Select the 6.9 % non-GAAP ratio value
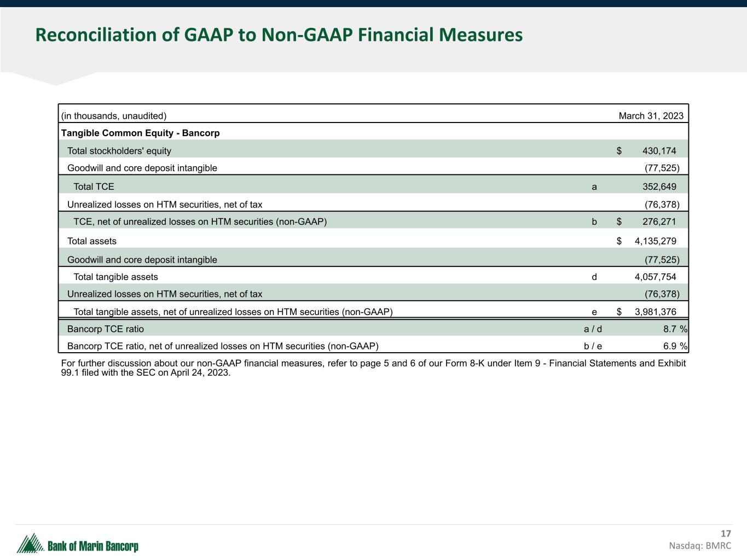The height and width of the screenshot is (560, 747). click(x=675, y=346)
